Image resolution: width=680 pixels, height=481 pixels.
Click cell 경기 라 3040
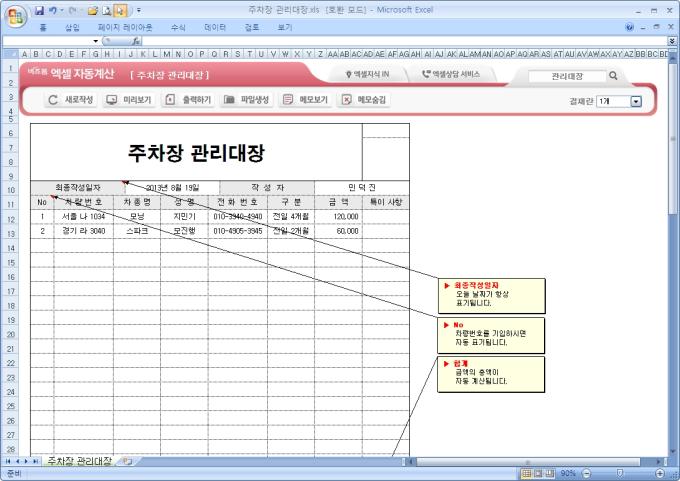(x=84, y=231)
